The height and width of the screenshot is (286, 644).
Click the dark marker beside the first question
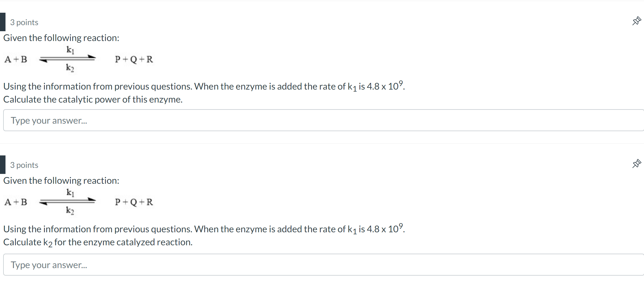click(x=2, y=22)
